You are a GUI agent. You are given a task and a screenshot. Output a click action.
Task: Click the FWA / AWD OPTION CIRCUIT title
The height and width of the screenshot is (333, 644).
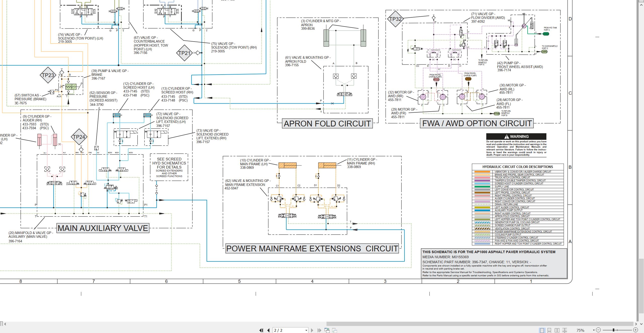477,123
